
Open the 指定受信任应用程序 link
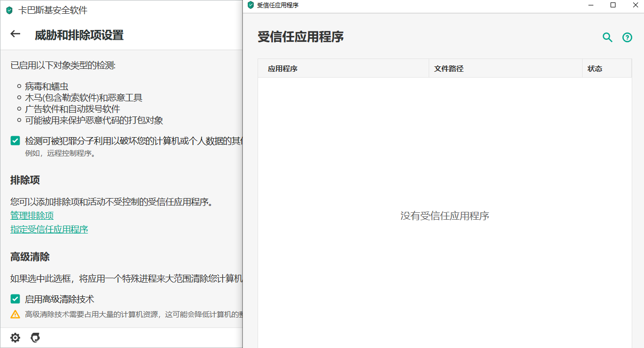click(49, 229)
